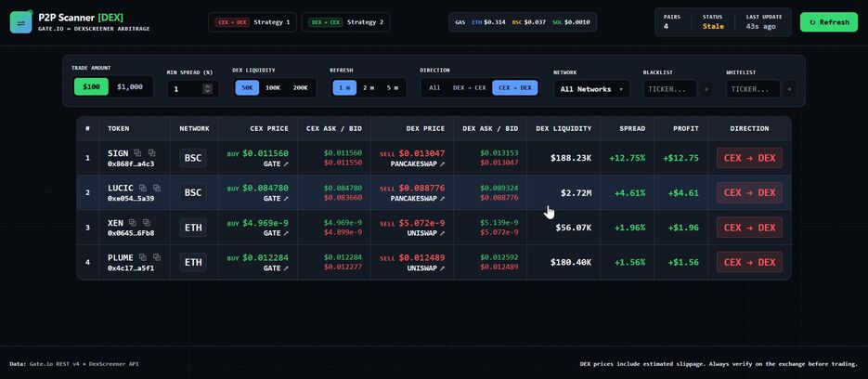Switch to Strategy 1 tab
This screenshot has width=868, height=379.
pyautogui.click(x=252, y=22)
